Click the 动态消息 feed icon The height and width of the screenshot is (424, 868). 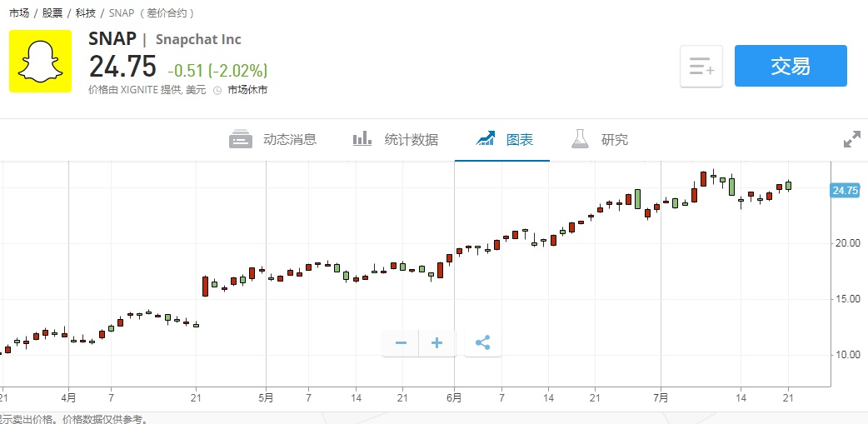point(241,139)
